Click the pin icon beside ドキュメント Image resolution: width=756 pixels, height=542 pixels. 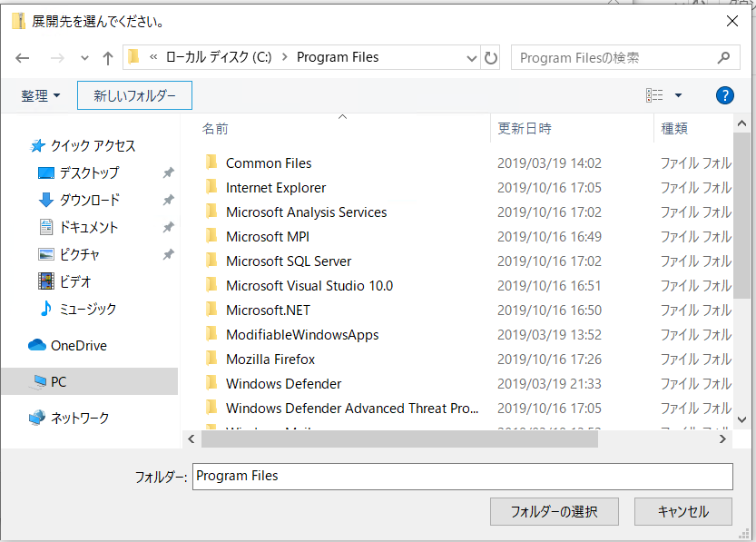(x=168, y=227)
